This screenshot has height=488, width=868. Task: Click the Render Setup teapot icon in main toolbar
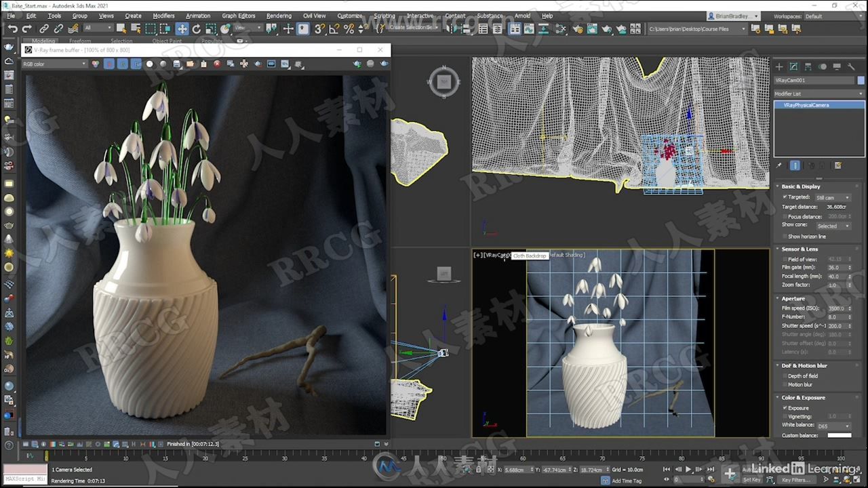[577, 28]
